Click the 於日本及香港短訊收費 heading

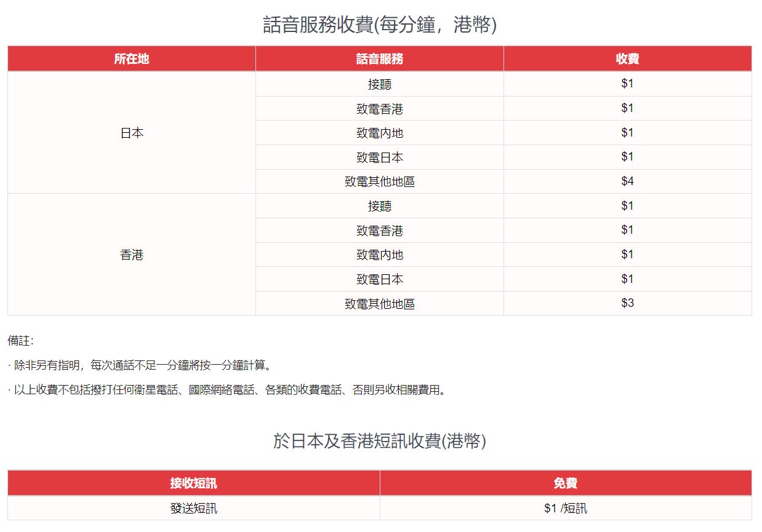coord(380,441)
